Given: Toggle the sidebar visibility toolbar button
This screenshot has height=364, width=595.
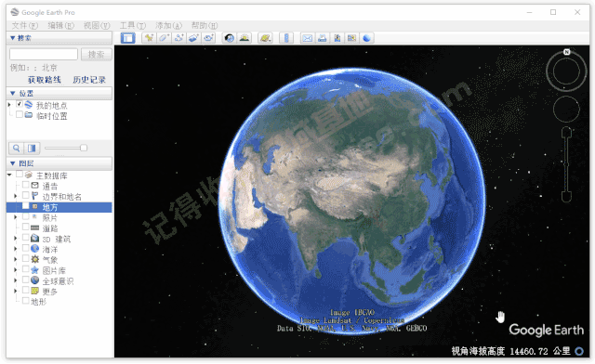Looking at the screenshot, I should 128,38.
